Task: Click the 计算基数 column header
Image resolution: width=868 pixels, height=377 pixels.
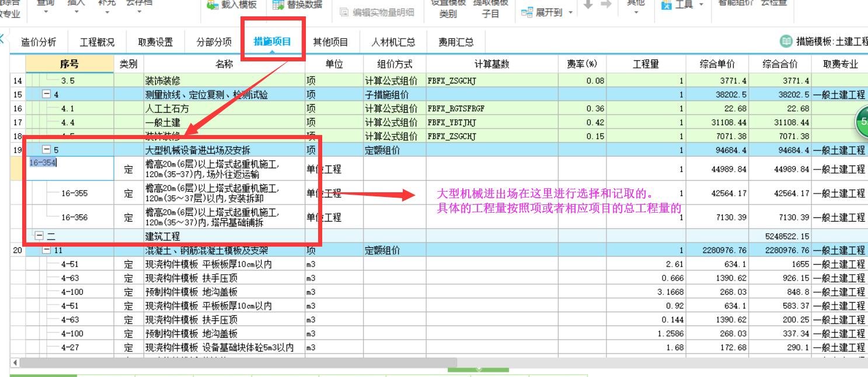Action: pyautogui.click(x=491, y=64)
